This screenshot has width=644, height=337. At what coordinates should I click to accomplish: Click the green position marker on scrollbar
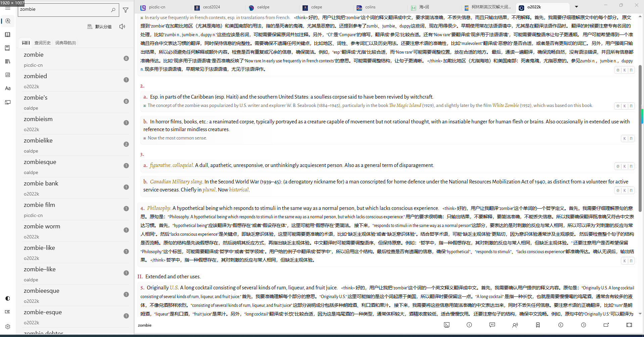tap(642, 116)
